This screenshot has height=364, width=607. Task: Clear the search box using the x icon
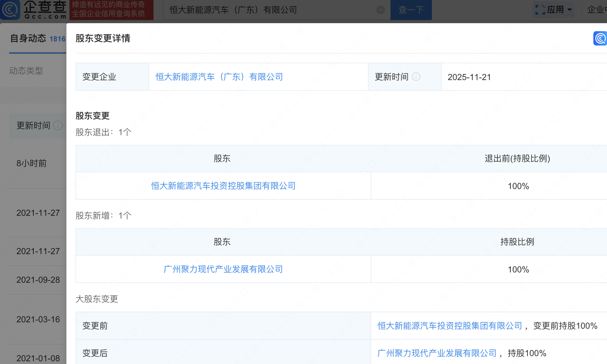pos(380,10)
